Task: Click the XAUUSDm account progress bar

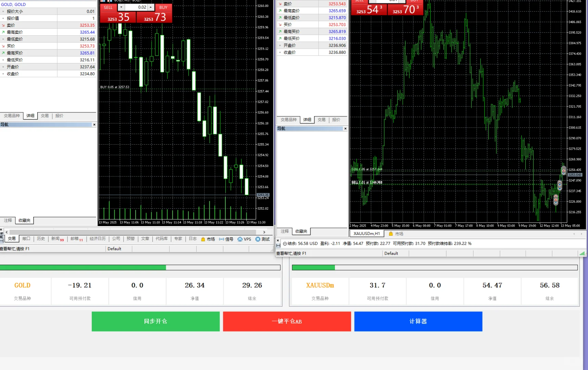Action: [435, 268]
